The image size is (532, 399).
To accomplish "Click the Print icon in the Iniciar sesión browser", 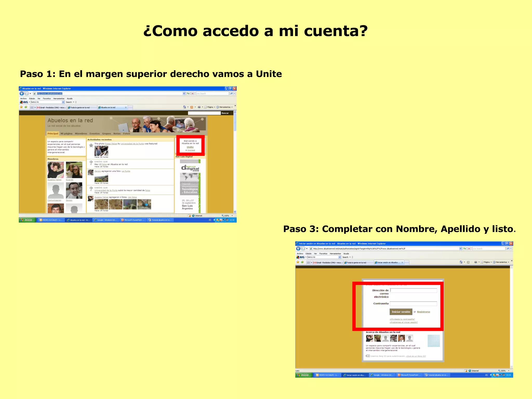I will tap(476, 262).
